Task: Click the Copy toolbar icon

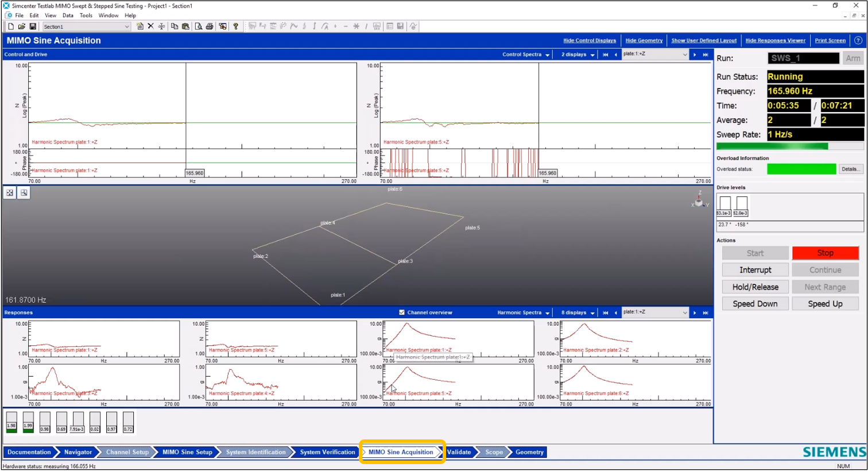Action: click(x=175, y=26)
